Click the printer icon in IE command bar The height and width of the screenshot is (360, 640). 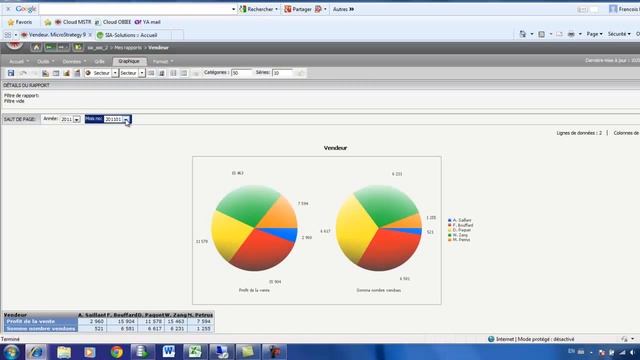click(571, 34)
